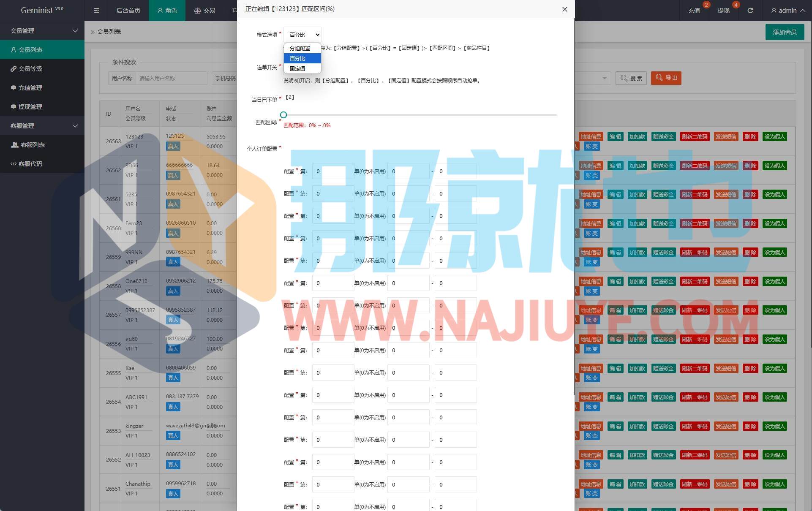Click the refresh icon in top bar
Screen dimensions: 812x511
point(750,11)
